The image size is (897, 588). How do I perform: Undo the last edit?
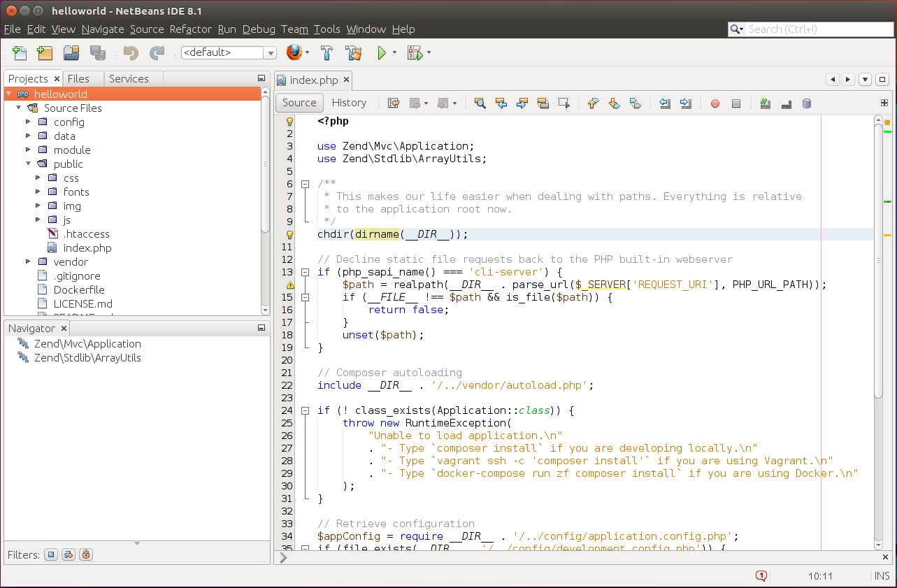pos(130,52)
